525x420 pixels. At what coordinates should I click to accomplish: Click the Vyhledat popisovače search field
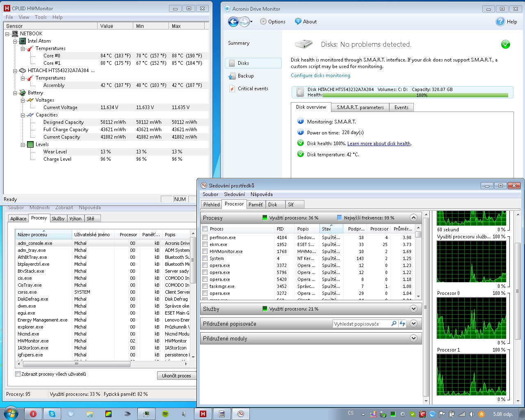(361, 324)
